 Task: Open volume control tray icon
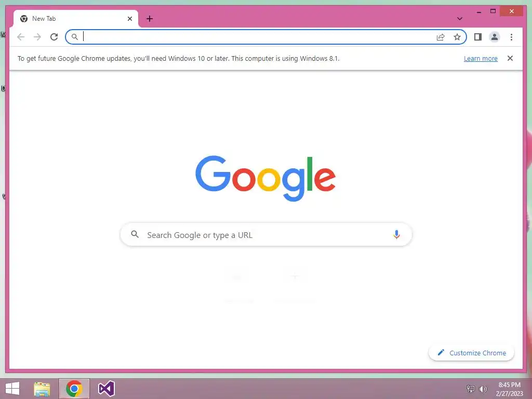click(483, 389)
